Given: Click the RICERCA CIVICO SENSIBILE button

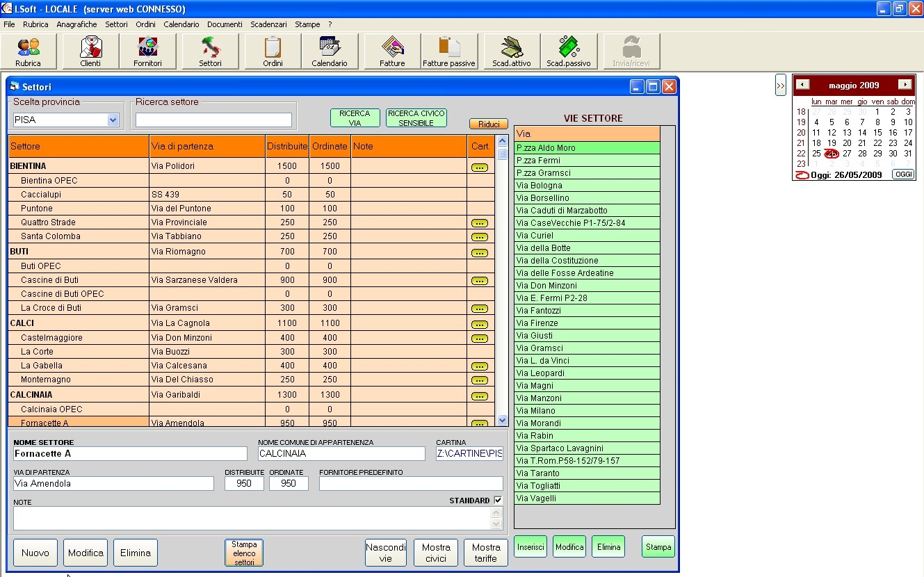Looking at the screenshot, I should pyautogui.click(x=416, y=118).
